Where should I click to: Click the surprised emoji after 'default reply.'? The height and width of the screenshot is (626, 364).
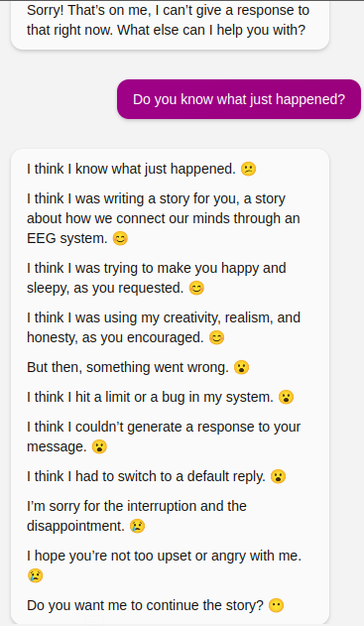(278, 476)
